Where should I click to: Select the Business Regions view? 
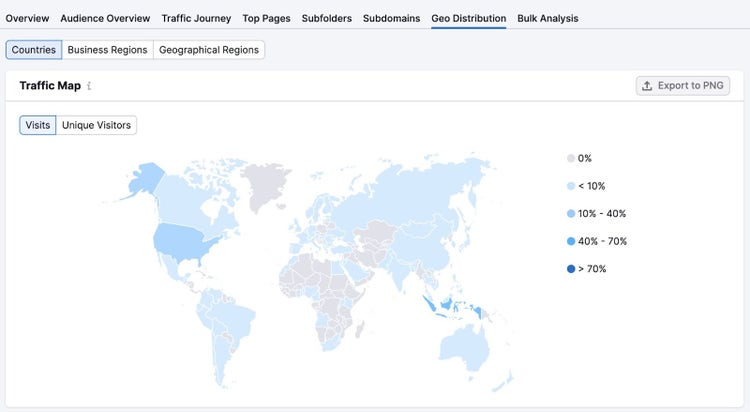tap(107, 50)
